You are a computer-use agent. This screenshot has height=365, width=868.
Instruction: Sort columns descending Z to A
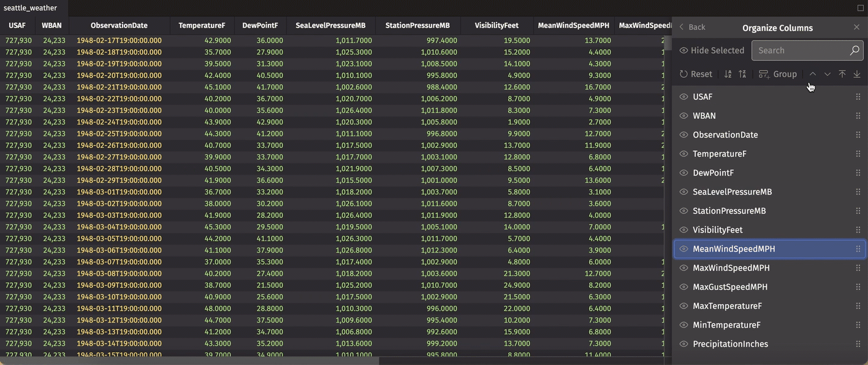coord(742,74)
